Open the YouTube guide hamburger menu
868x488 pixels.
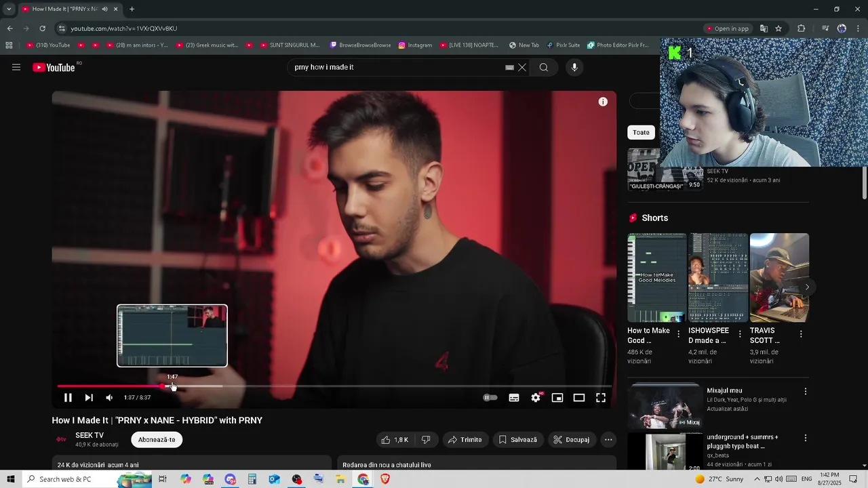pos(16,67)
